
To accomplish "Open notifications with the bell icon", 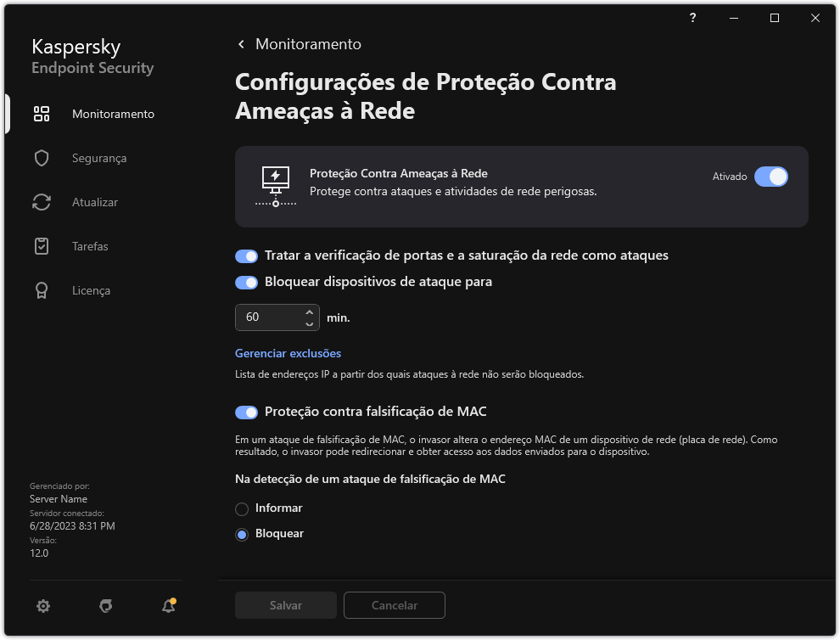I will (x=168, y=606).
